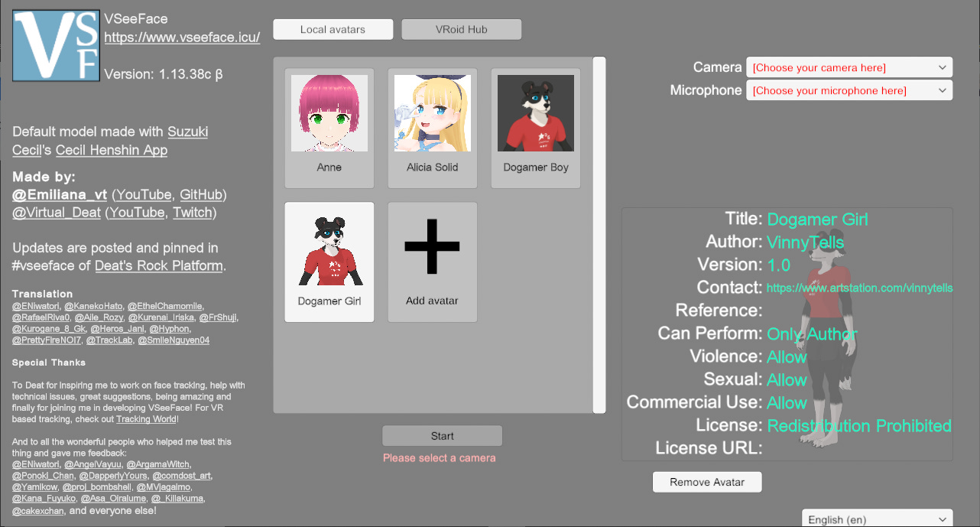Open the @MVjagaimo tester link
The height and width of the screenshot is (527, 980).
(164, 487)
